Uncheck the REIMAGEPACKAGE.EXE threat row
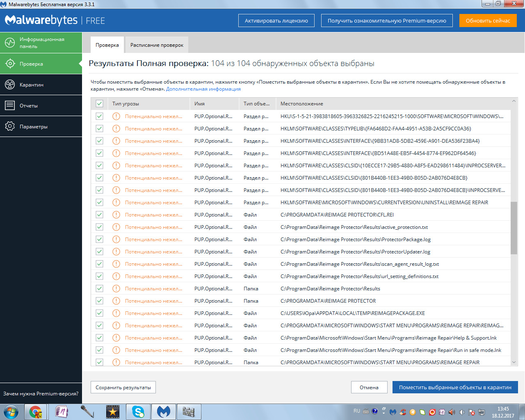Viewport: 525px width, 420px height. click(99, 313)
